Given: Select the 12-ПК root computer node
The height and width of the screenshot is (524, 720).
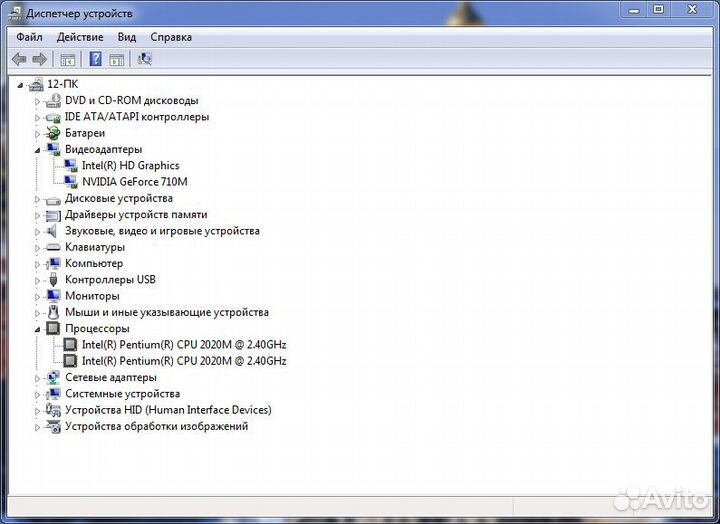Looking at the screenshot, I should (62, 85).
